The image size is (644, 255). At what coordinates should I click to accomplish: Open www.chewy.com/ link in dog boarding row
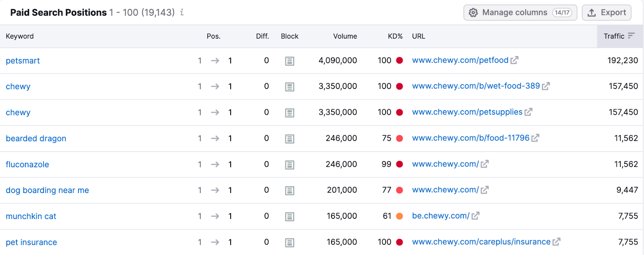coord(446,190)
